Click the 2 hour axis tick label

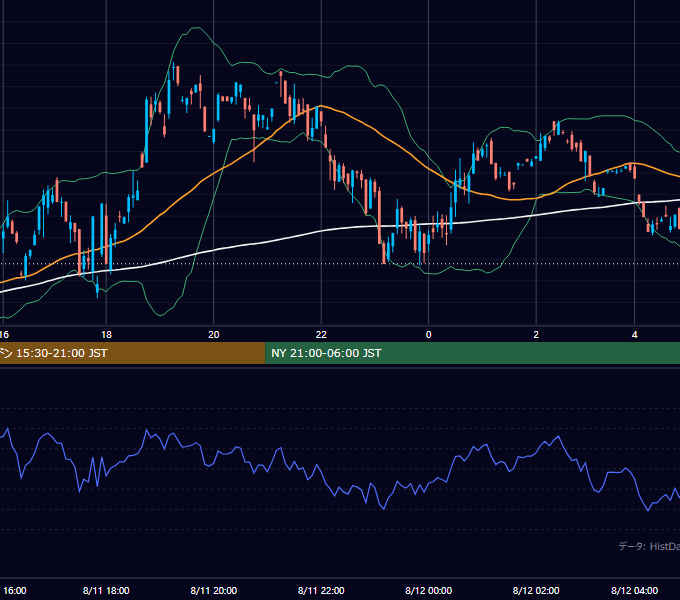536,335
